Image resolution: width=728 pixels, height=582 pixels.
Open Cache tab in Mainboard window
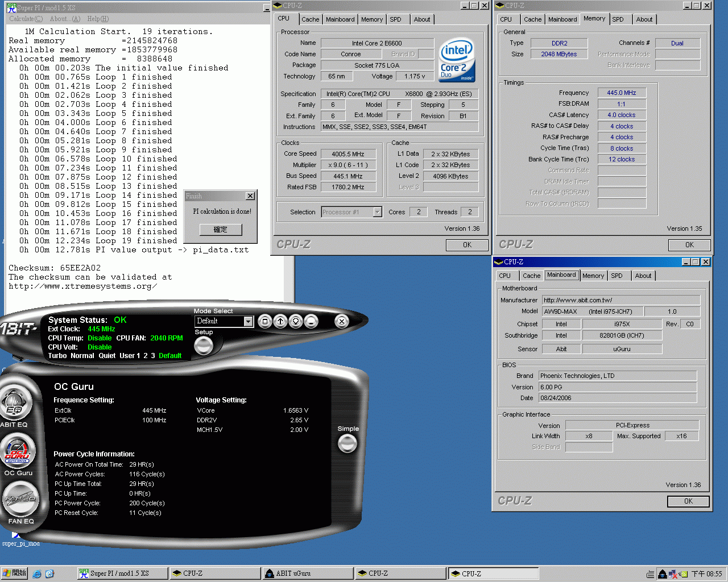[532, 276]
